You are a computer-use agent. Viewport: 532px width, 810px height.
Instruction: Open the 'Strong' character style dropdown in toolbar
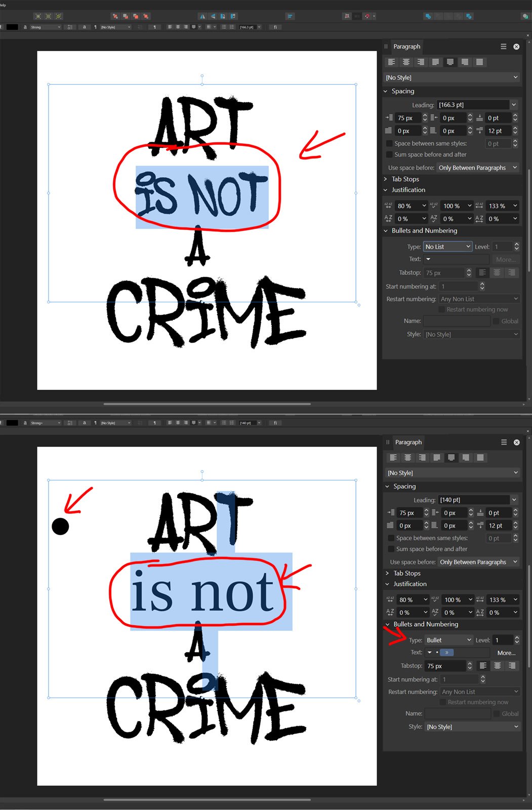(x=45, y=27)
